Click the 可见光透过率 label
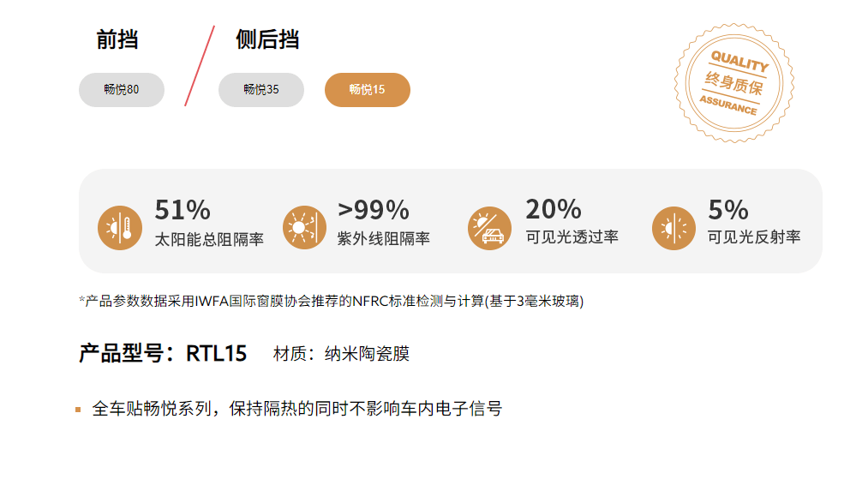 tap(572, 237)
